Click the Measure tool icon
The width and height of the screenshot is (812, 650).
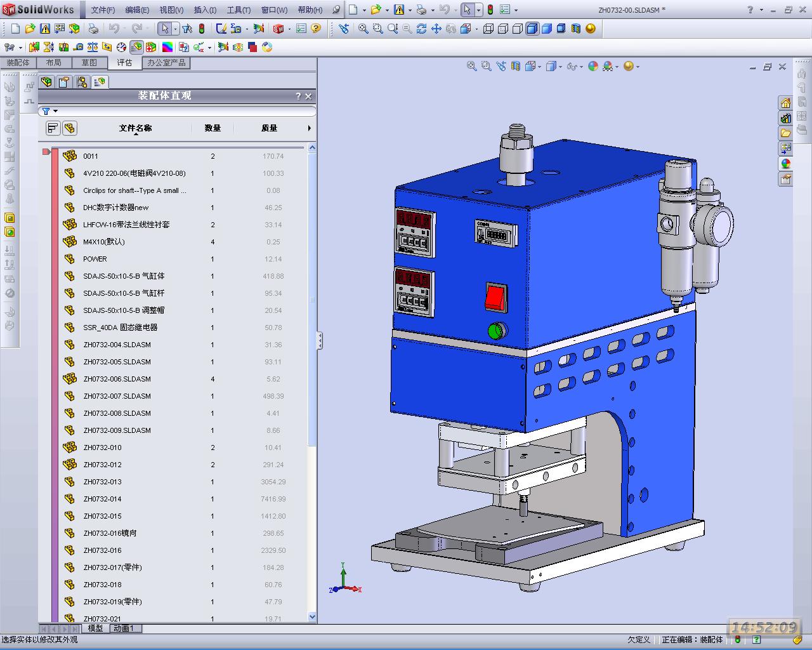click(x=79, y=47)
